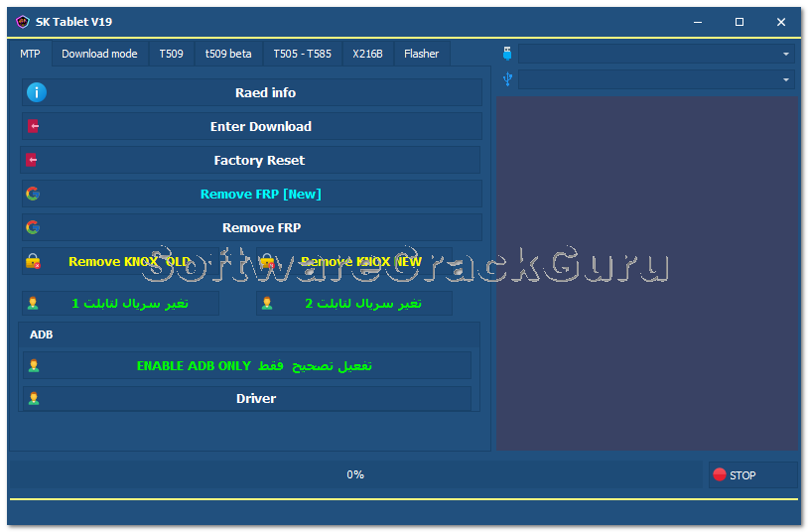Click Remove KNOX OLD
Screen dimensions: 808x532
(x=120, y=261)
